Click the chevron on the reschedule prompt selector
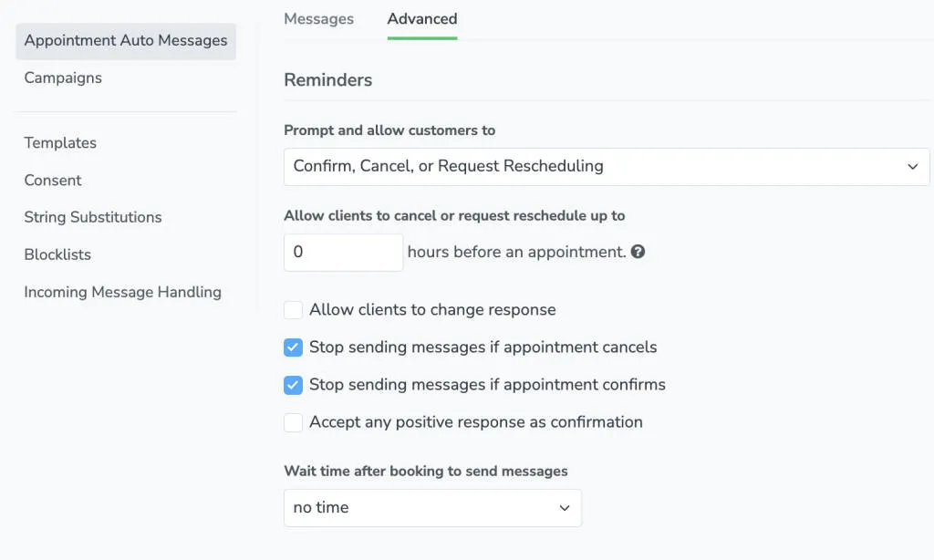This screenshot has width=934, height=560. [912, 166]
